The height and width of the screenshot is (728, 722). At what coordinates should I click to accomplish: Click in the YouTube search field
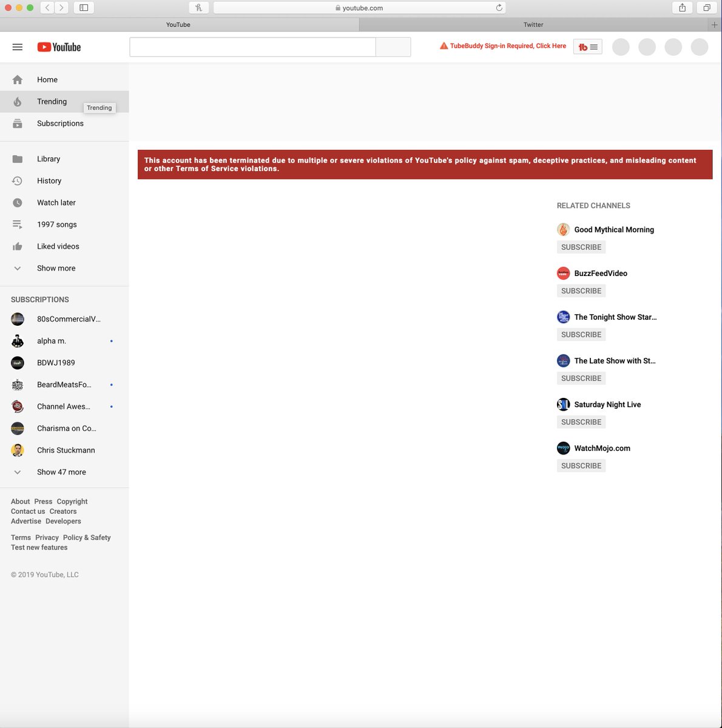pos(252,47)
